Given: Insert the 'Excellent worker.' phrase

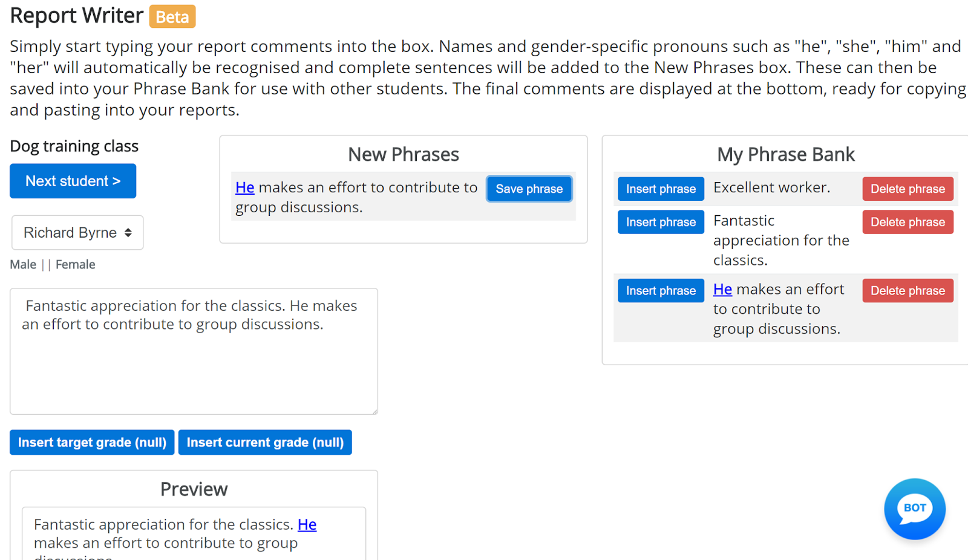Looking at the screenshot, I should click(661, 189).
